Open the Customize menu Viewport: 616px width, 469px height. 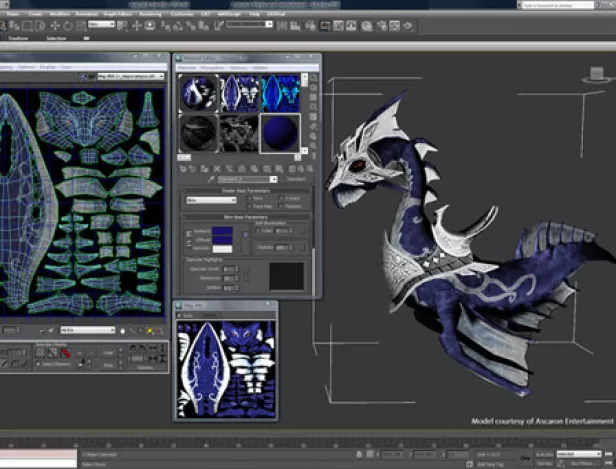pos(182,14)
